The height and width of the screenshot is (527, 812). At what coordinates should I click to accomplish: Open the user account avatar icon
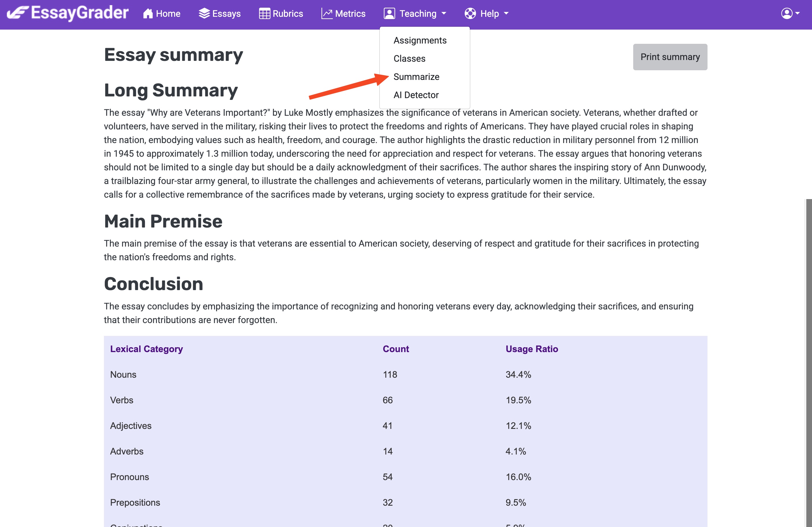click(786, 14)
